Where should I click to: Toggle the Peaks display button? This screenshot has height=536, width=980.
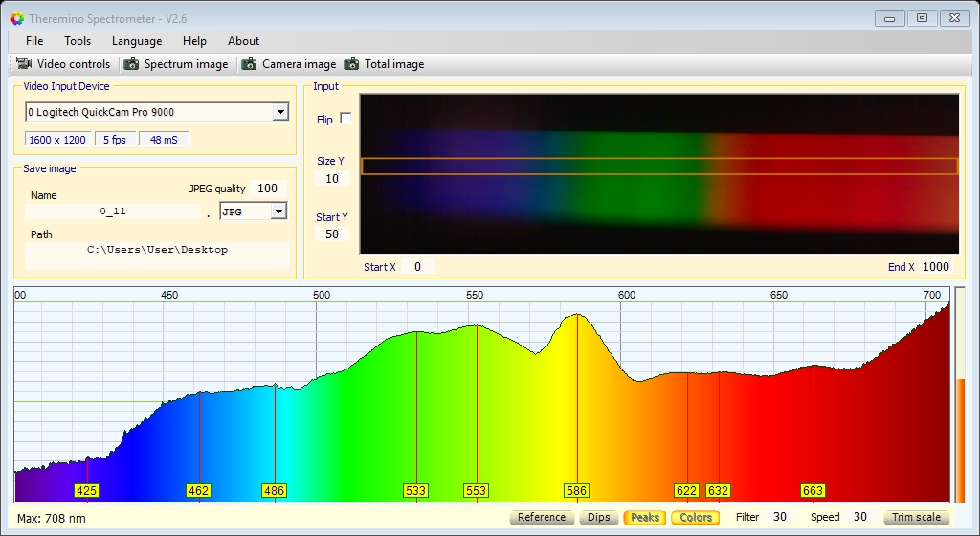click(644, 518)
